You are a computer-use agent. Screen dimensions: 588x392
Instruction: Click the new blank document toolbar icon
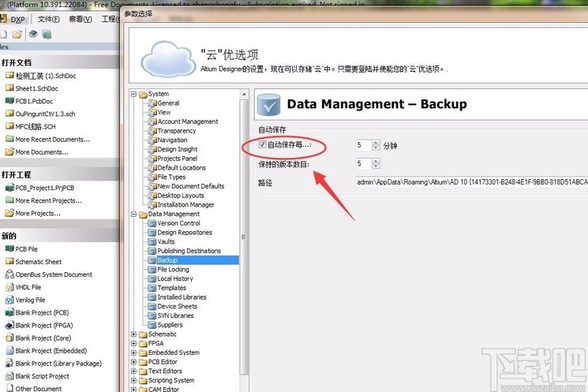pos(3,35)
